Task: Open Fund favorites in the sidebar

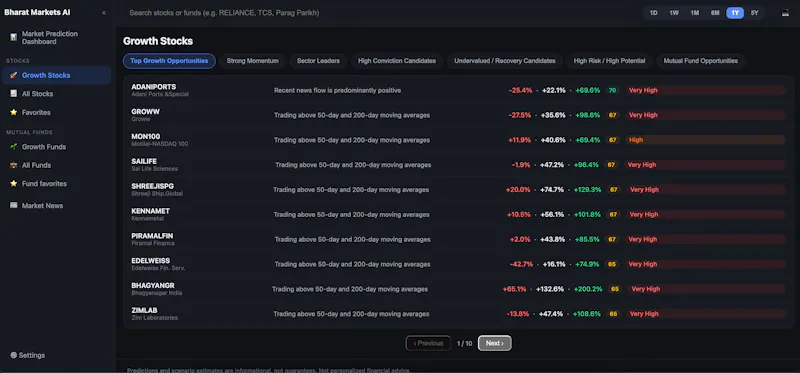Action: (x=56, y=184)
